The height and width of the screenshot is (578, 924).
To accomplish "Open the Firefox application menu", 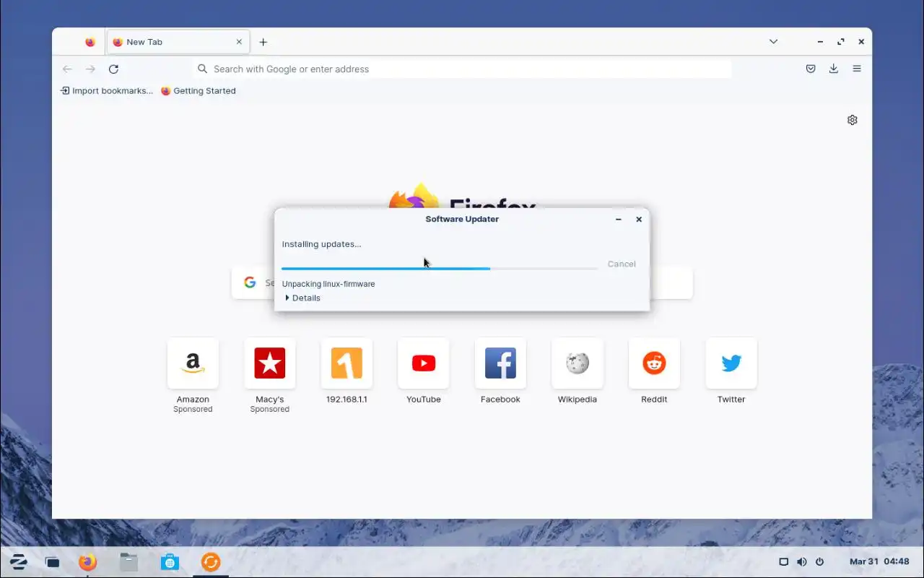I will 857,69.
